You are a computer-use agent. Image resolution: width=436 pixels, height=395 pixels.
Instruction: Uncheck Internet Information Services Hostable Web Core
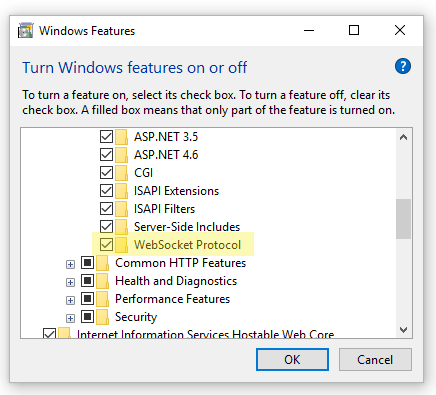(49, 334)
